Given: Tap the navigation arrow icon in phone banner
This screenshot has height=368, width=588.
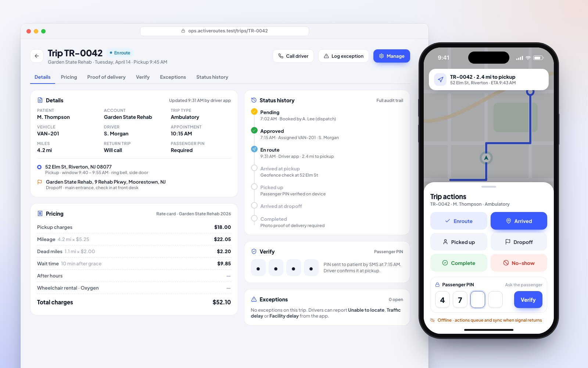Looking at the screenshot, I should 440,79.
